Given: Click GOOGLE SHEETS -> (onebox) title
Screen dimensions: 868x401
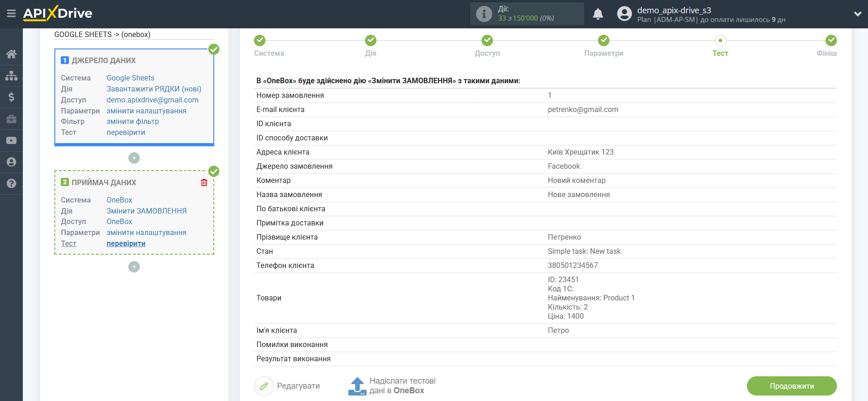Looking at the screenshot, I should 102,34.
